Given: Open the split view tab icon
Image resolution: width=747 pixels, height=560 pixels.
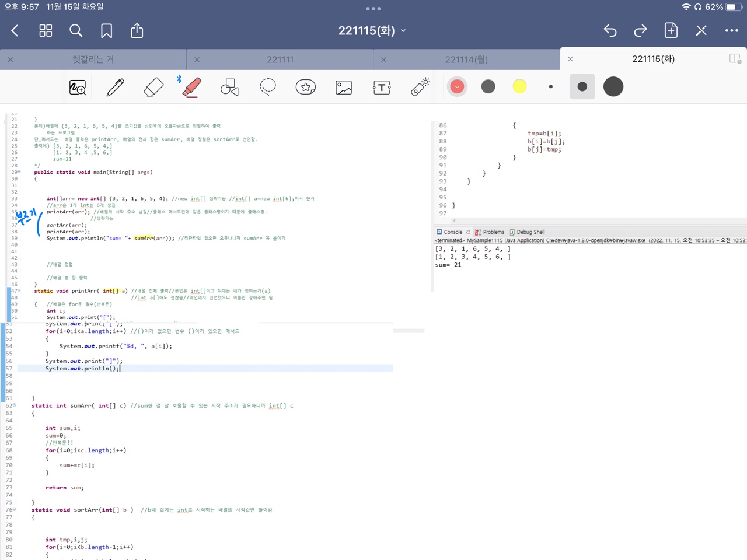Looking at the screenshot, I should tap(735, 58).
